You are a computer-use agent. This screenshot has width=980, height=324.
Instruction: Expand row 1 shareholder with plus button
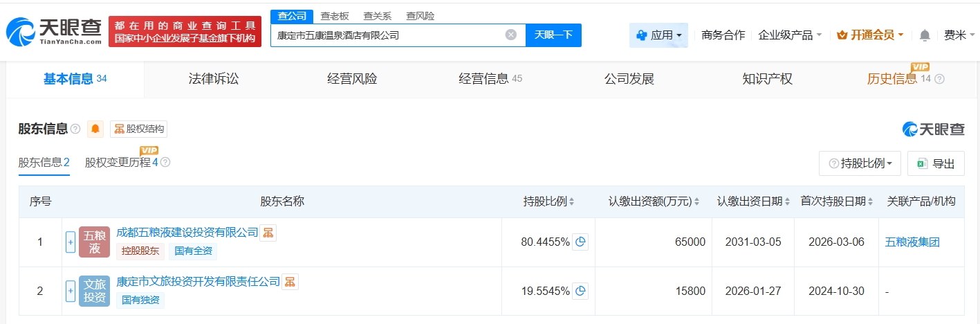(70, 242)
